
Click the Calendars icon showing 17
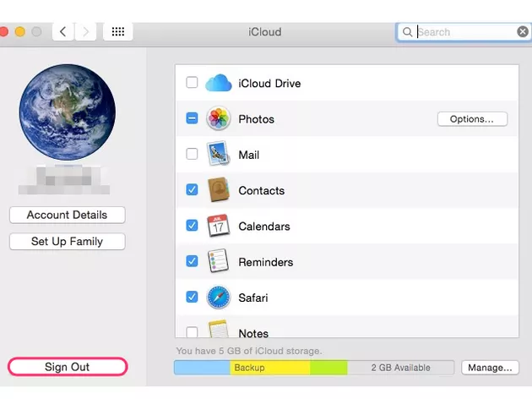tap(218, 226)
